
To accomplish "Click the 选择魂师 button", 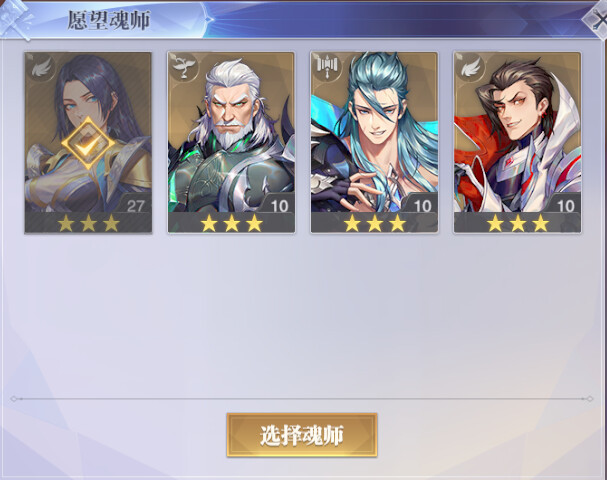I will pos(302,435).
